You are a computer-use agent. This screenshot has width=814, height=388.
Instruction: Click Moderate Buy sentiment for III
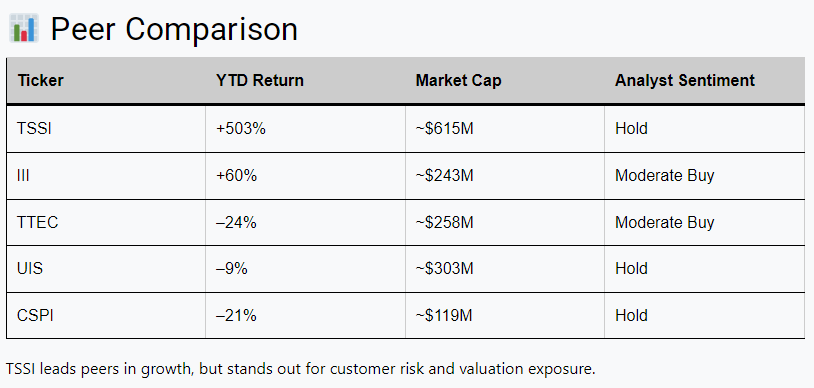(664, 176)
